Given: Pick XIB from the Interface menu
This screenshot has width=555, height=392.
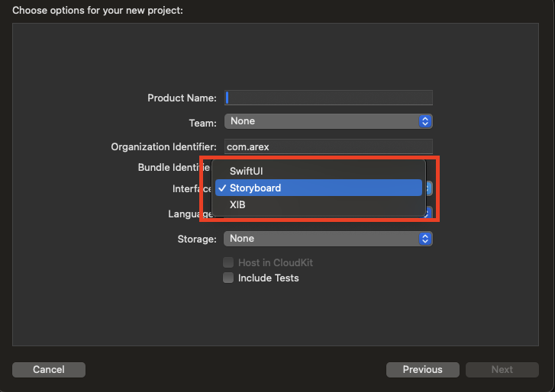Looking at the screenshot, I should tap(237, 204).
